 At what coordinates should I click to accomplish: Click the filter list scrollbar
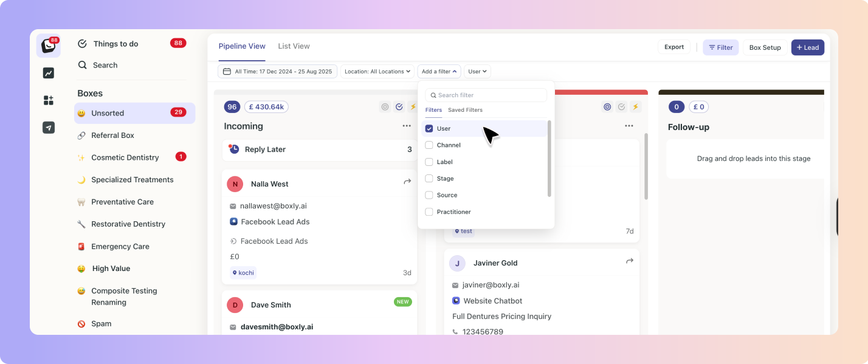549,159
